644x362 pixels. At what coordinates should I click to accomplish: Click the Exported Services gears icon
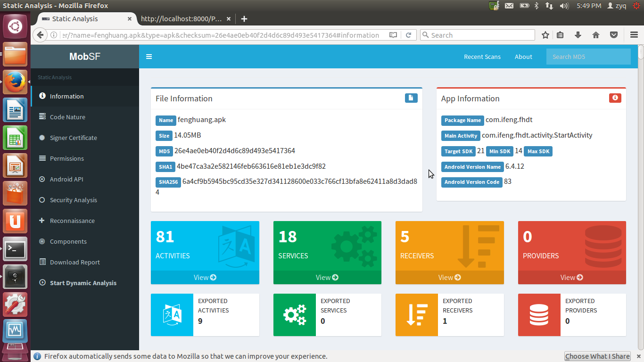295,315
